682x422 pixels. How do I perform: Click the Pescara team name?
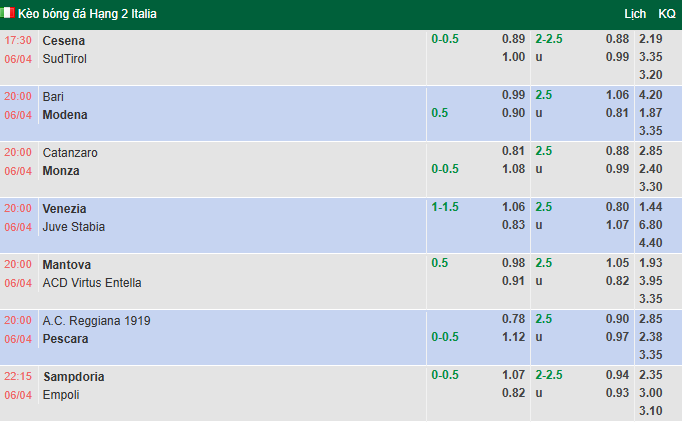(x=65, y=338)
